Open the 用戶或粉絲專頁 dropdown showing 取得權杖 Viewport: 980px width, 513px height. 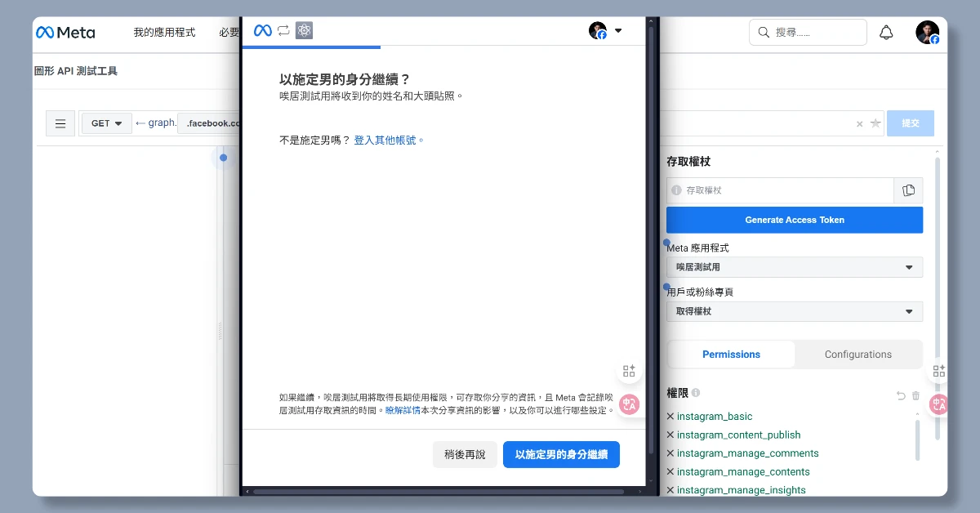click(x=795, y=311)
